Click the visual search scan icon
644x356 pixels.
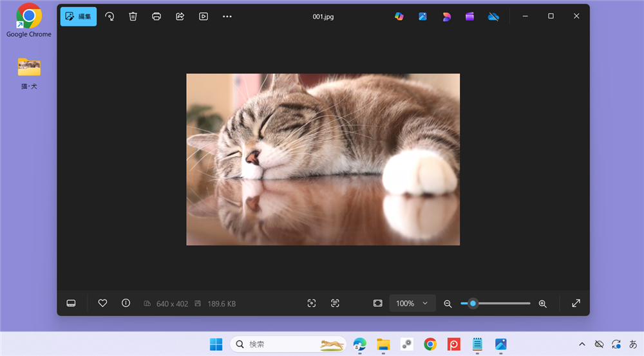click(x=312, y=303)
